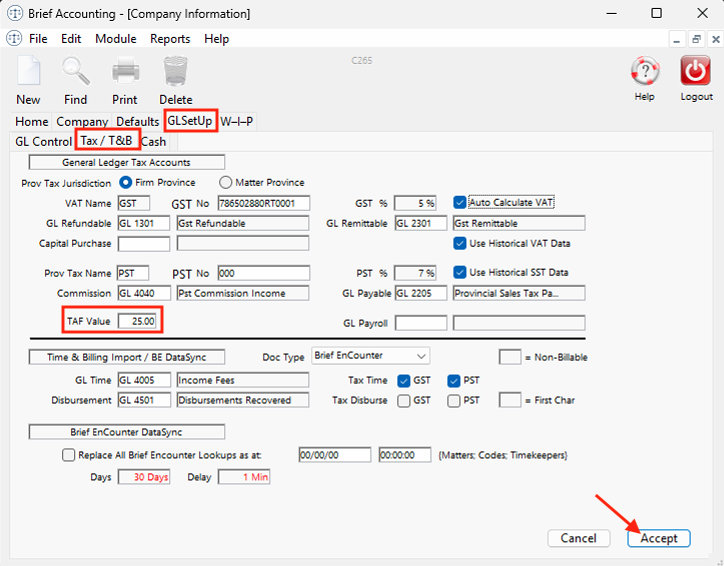Open the Help menu
Screen dimensions: 724x566
[217, 39]
